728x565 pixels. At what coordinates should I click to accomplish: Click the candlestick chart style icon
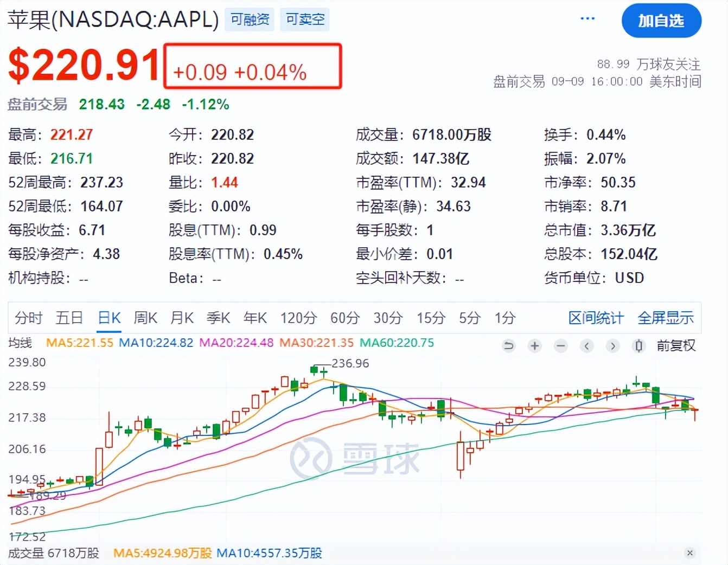(x=639, y=345)
